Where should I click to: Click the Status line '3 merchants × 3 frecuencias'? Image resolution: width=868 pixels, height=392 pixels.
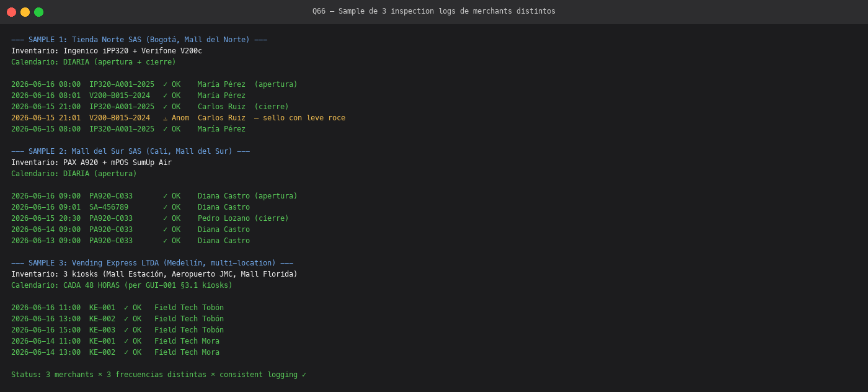tap(159, 375)
